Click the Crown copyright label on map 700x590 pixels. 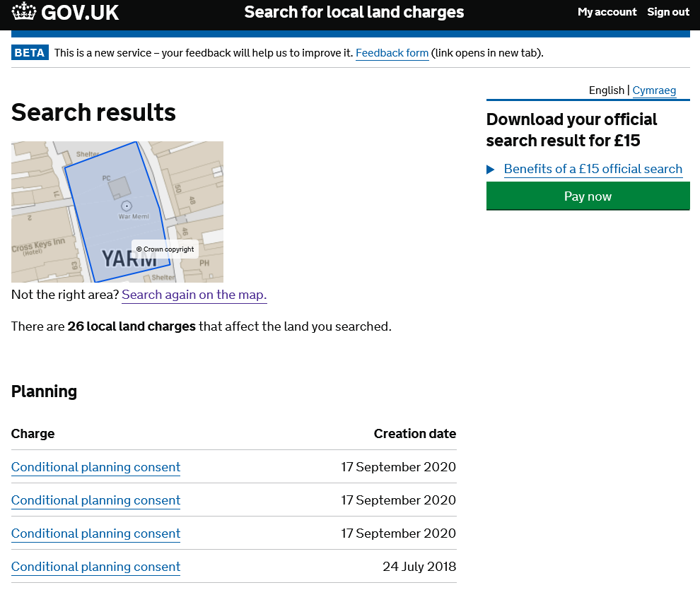coord(165,249)
